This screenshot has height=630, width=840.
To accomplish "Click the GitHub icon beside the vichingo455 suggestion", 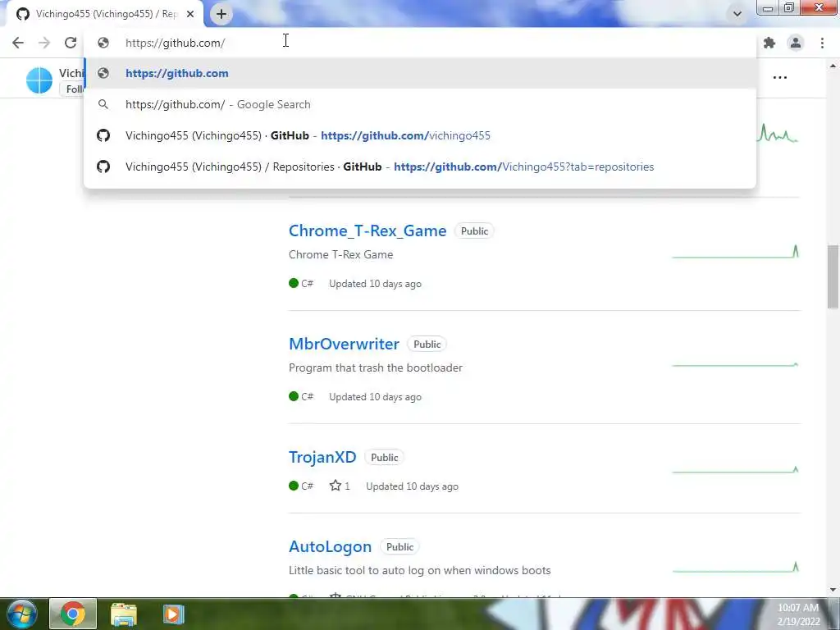I will (103, 135).
